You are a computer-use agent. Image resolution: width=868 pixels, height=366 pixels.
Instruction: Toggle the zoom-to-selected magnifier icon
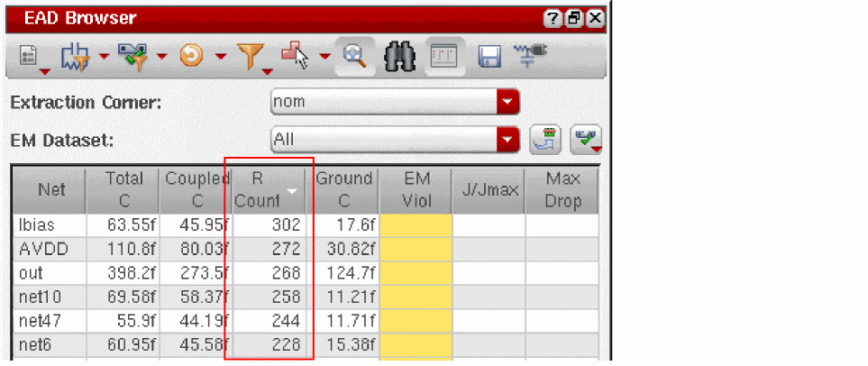(x=354, y=56)
